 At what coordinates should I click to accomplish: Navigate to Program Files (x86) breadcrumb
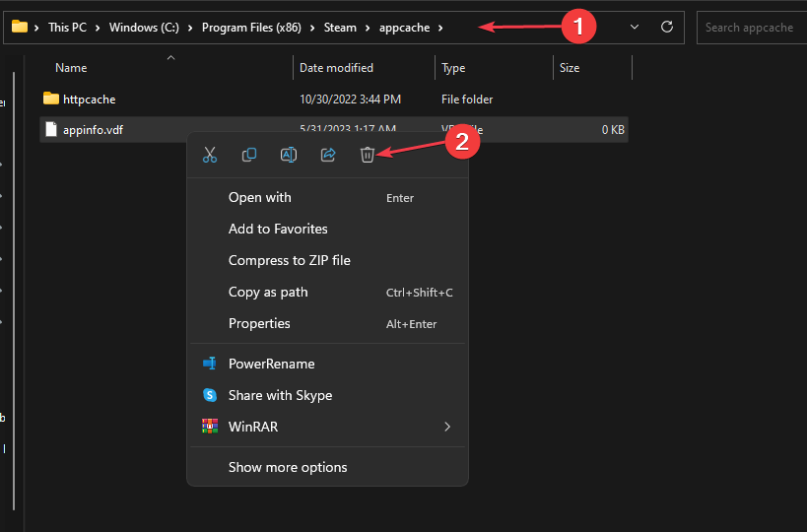251,28
